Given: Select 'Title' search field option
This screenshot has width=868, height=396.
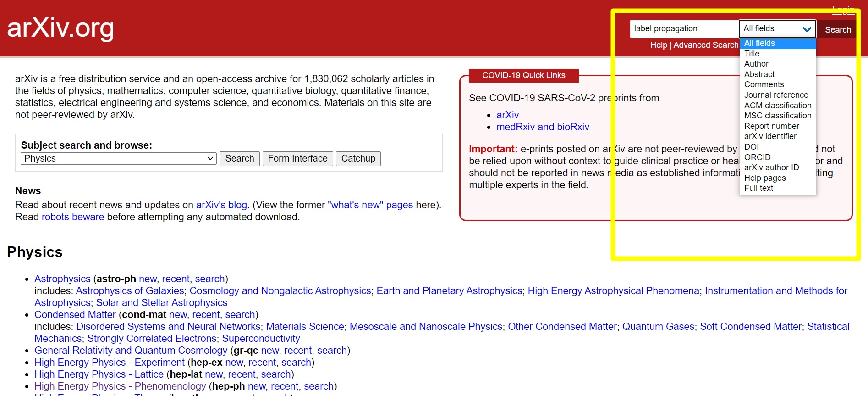Looking at the screenshot, I should point(778,54).
